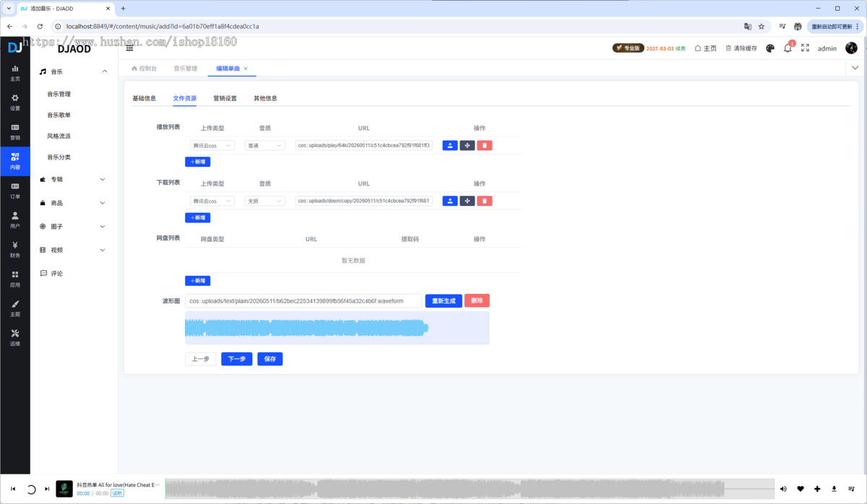Viewport: 867px width, 504px height.
Task: Switch to the 其他信息 tab
Action: 265,98
